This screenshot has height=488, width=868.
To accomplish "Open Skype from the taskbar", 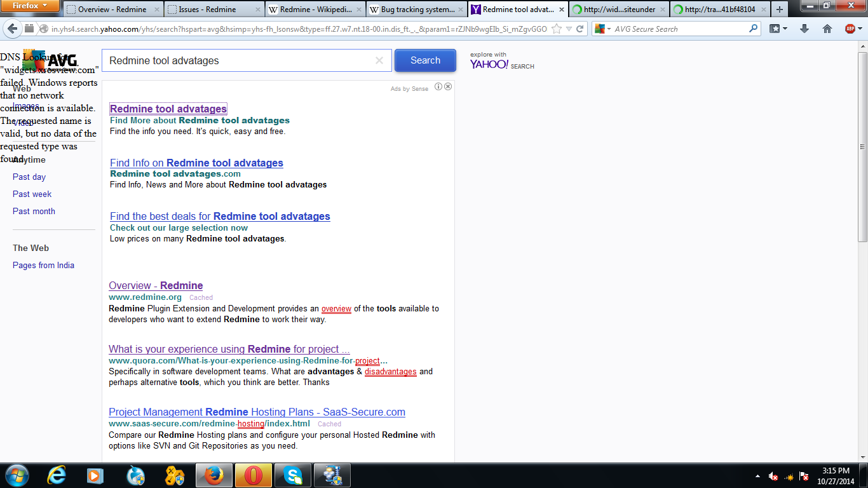I will 293,475.
